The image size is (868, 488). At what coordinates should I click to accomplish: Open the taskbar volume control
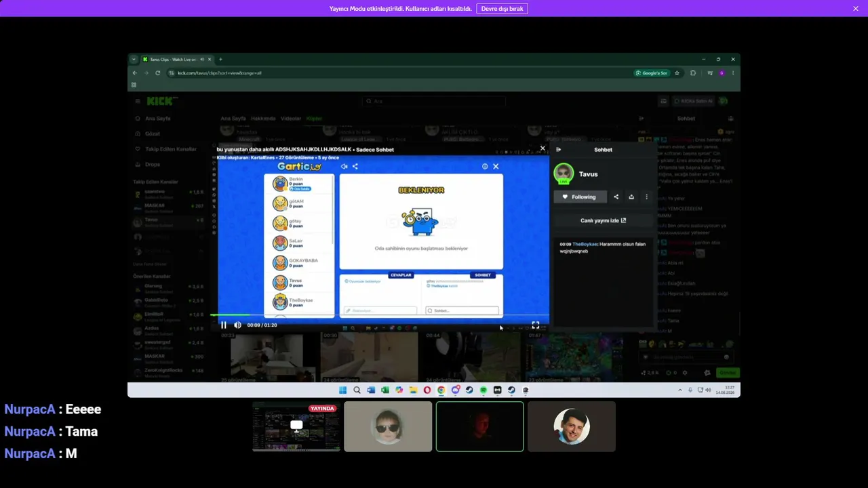coord(709,390)
